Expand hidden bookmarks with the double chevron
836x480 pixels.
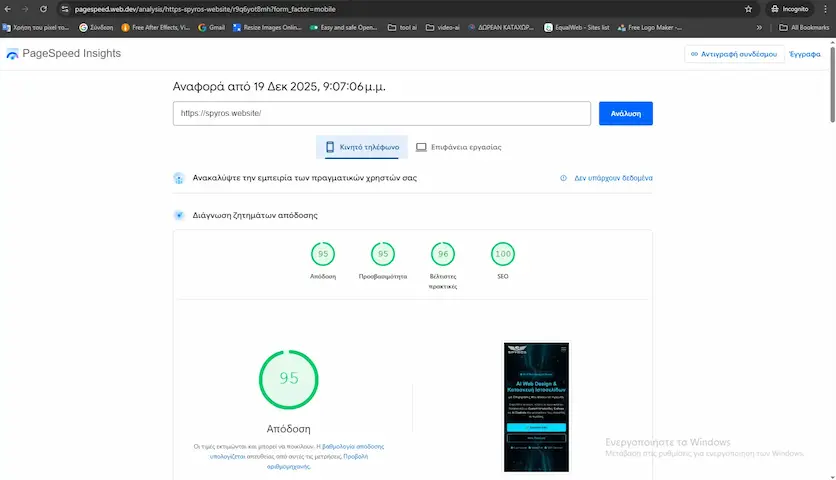pyautogui.click(x=759, y=27)
